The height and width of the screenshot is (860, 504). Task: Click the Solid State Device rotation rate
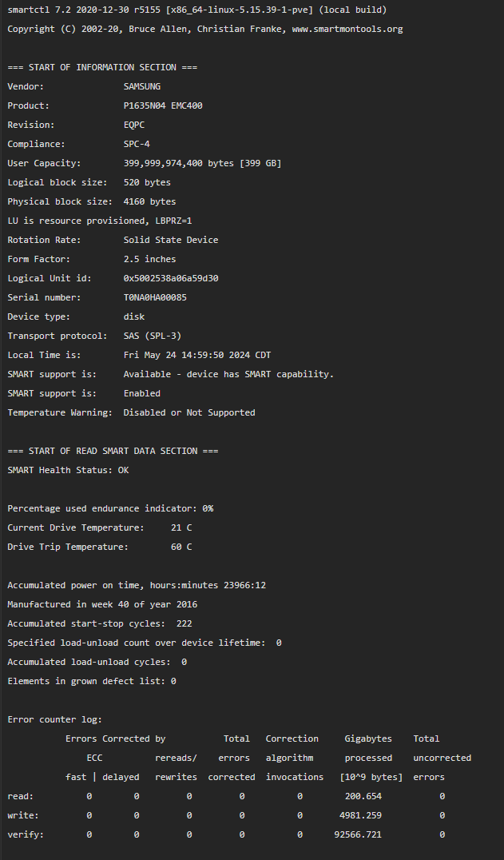171,240
